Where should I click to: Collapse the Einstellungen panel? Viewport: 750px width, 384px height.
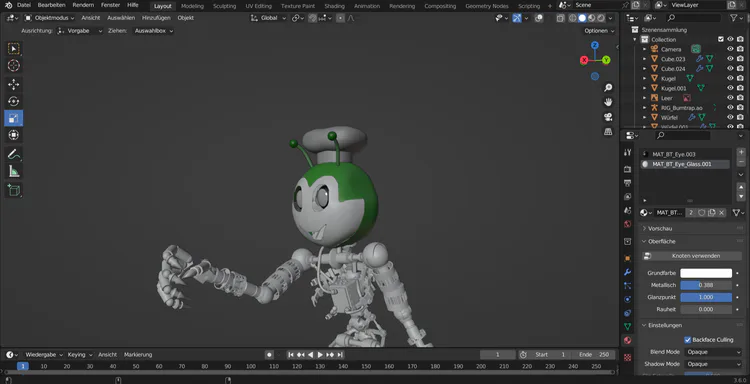tap(665, 325)
